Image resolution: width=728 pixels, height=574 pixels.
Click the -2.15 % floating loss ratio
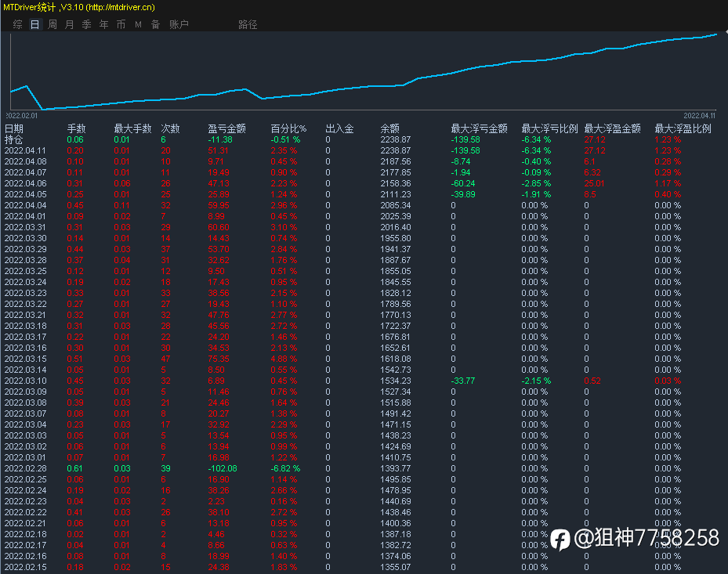[x=536, y=381]
